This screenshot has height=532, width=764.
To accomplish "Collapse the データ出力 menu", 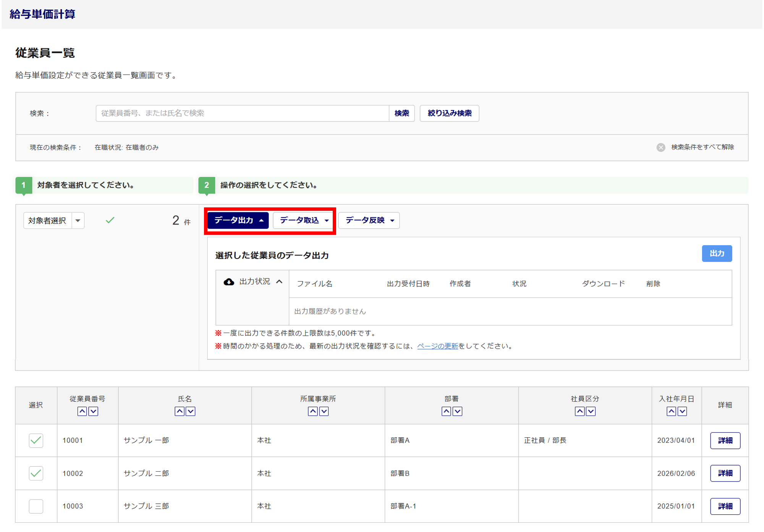I will pyautogui.click(x=238, y=220).
